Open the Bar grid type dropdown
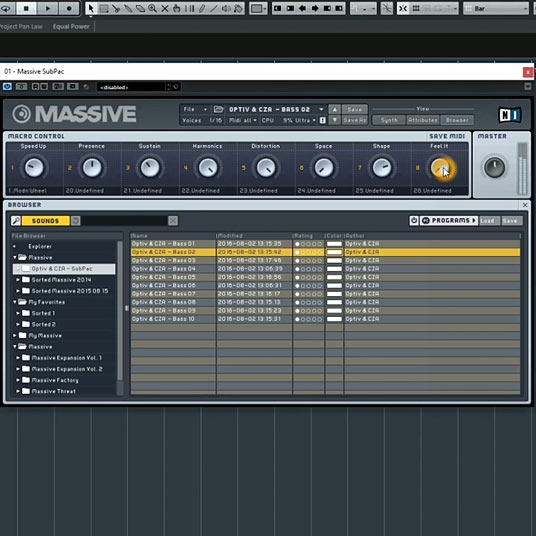This screenshot has width=536, height=536. pyautogui.click(x=496, y=9)
